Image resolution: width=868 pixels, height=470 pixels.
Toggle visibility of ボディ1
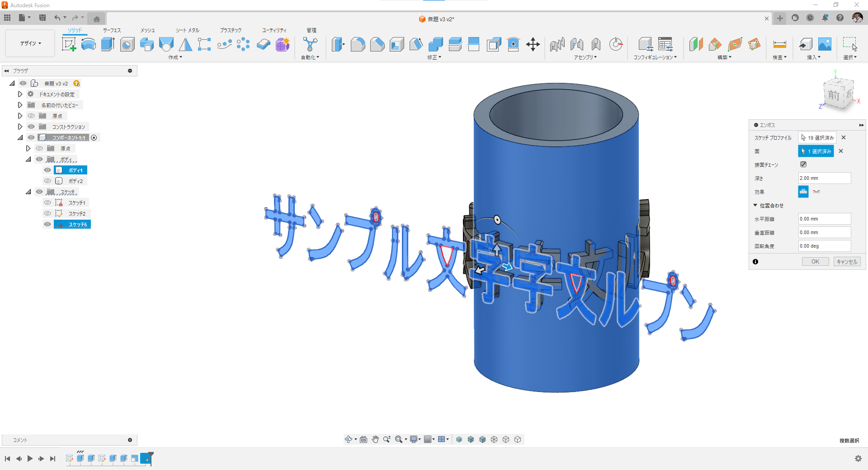(x=47, y=170)
